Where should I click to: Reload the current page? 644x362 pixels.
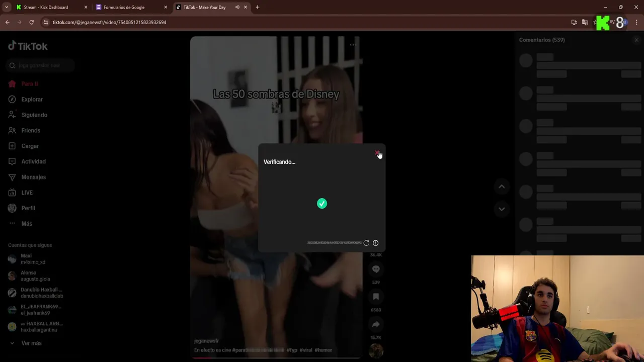pos(31,22)
